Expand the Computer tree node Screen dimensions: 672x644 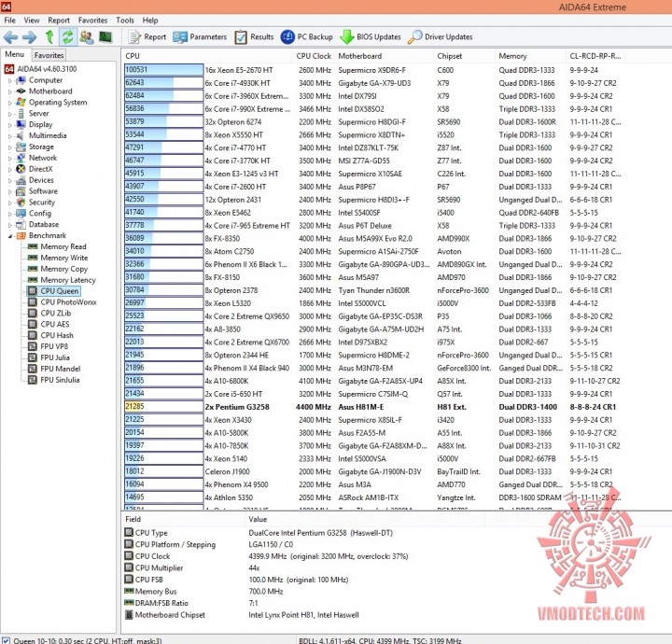[x=10, y=80]
